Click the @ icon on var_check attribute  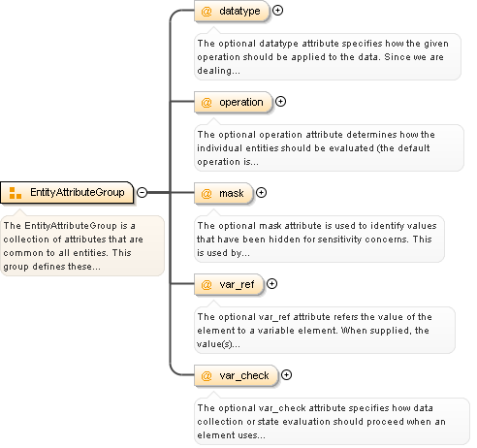click(207, 376)
